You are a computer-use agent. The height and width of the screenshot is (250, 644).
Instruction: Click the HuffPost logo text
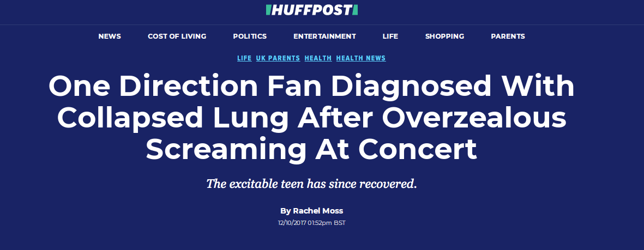[x=312, y=10]
